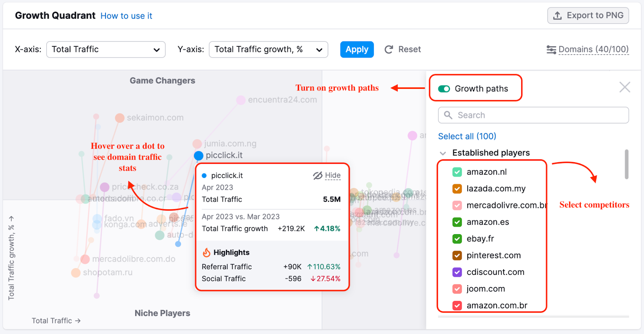The width and height of the screenshot is (644, 334).
Task: Click the Social Traffic highlight row
Action: [271, 279]
